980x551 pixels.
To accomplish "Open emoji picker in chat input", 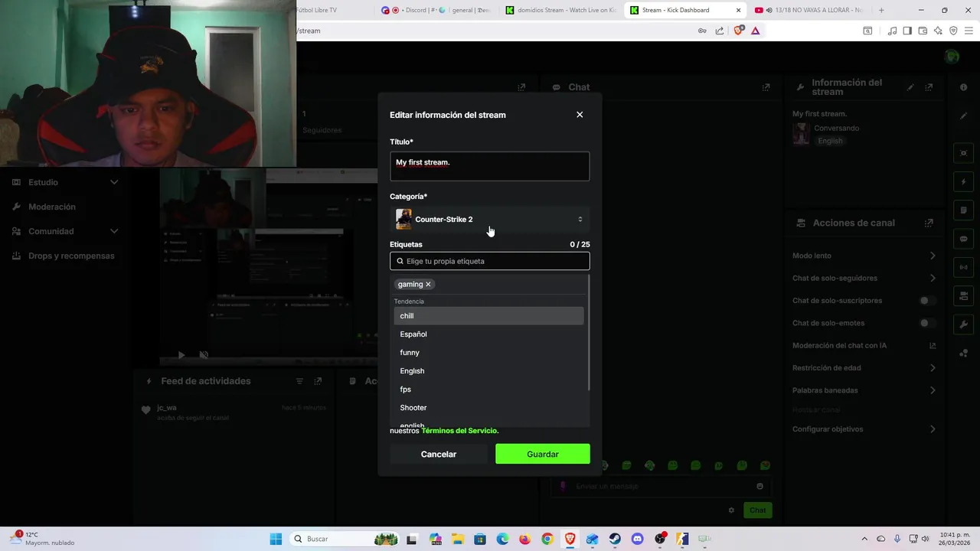I will click(x=759, y=486).
